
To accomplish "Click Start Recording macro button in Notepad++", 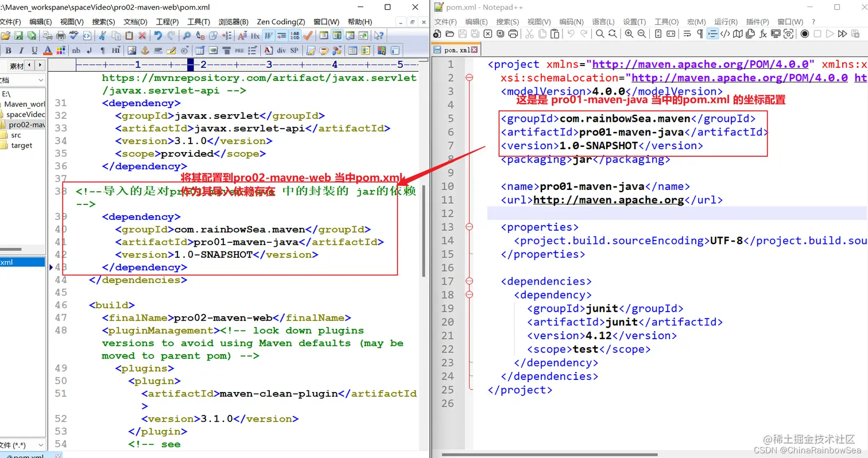I will coord(805,33).
